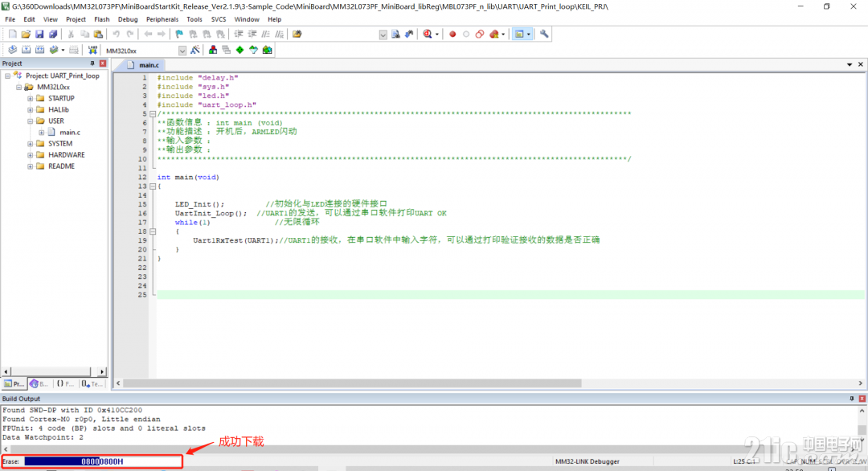Open breakpoint kill dropdown arrow
Screen dimensions: 868x471
pyautogui.click(x=502, y=35)
